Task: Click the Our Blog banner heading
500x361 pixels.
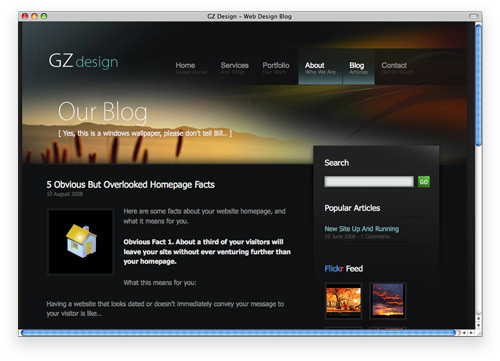Action: 103,112
